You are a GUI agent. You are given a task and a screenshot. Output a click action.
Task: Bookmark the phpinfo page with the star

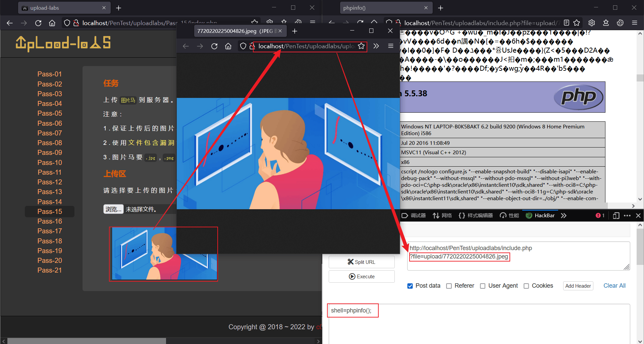tap(577, 23)
